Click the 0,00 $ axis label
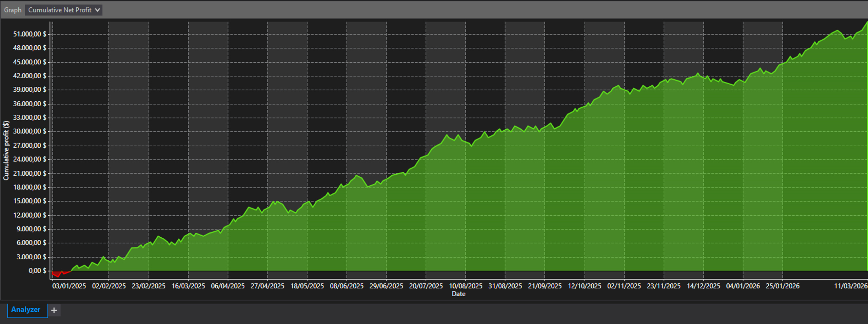 pos(37,271)
